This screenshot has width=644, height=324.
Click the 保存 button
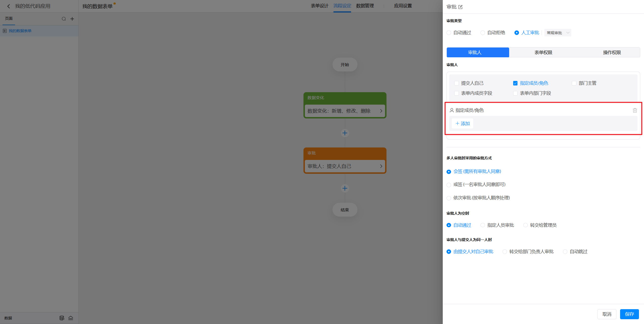(x=629, y=314)
